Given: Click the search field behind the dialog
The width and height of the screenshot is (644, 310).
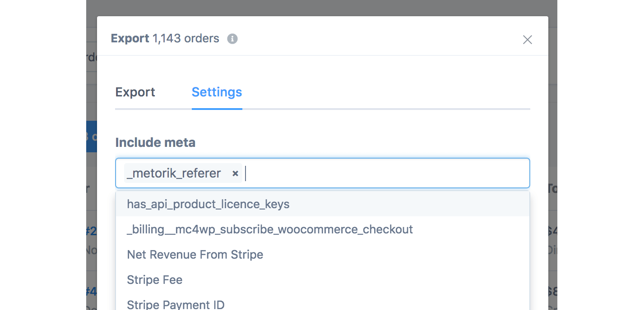Looking at the screenshot, I should pos(92,57).
